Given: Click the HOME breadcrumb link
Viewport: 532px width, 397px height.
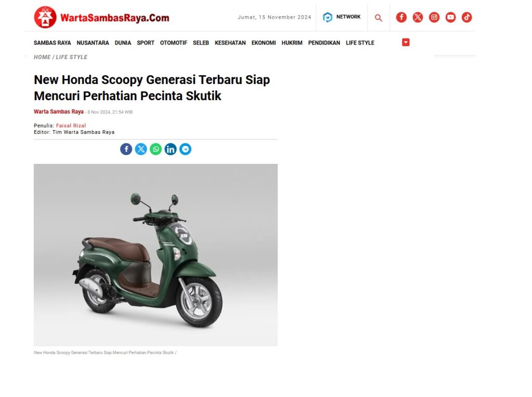Looking at the screenshot, I should click(42, 57).
